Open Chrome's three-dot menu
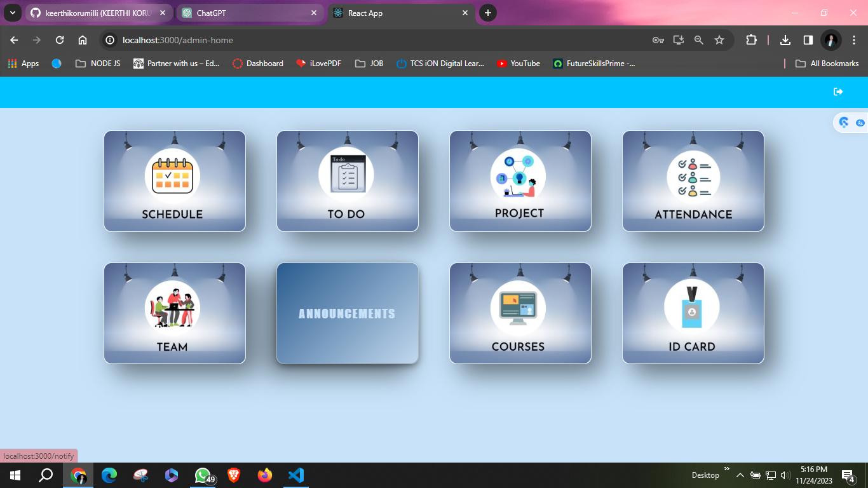Viewport: 868px width, 488px height. [x=854, y=40]
